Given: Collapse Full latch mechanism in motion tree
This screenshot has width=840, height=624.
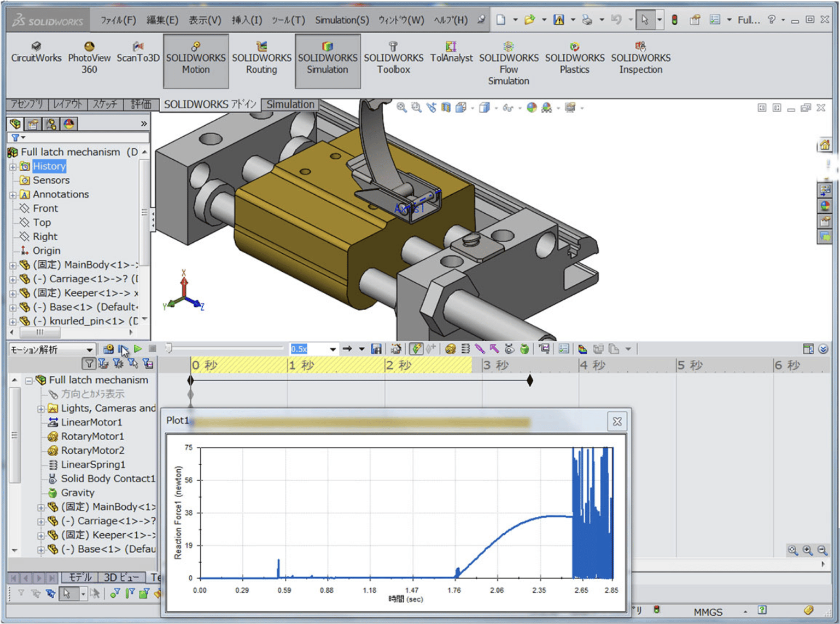Looking at the screenshot, I should point(28,381).
